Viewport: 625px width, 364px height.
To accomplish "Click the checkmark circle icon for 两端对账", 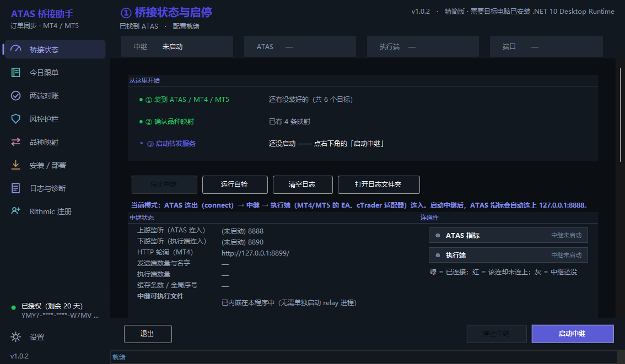I will [15, 96].
